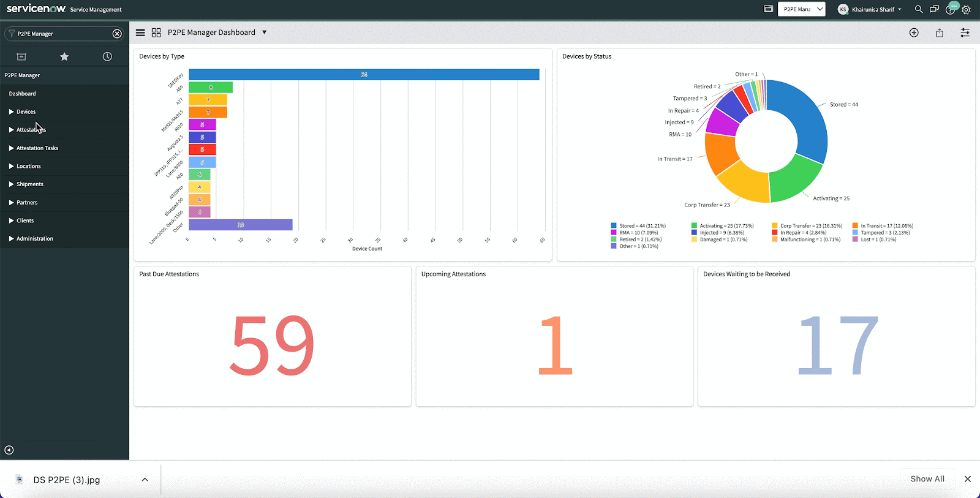This screenshot has height=498, width=980.
Task: Click legend text 'Tampered = 3 (2.13%)'
Action: (885, 233)
